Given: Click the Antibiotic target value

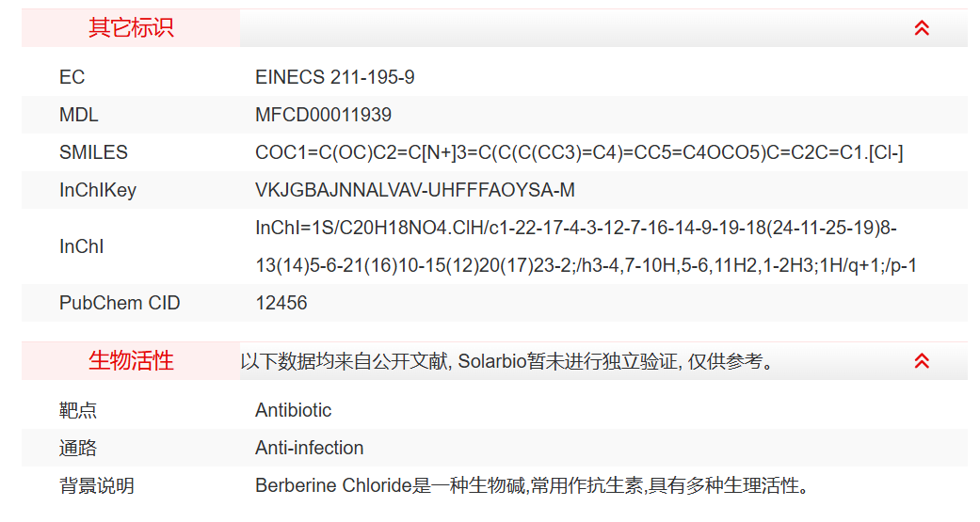Looking at the screenshot, I should 293,410.
